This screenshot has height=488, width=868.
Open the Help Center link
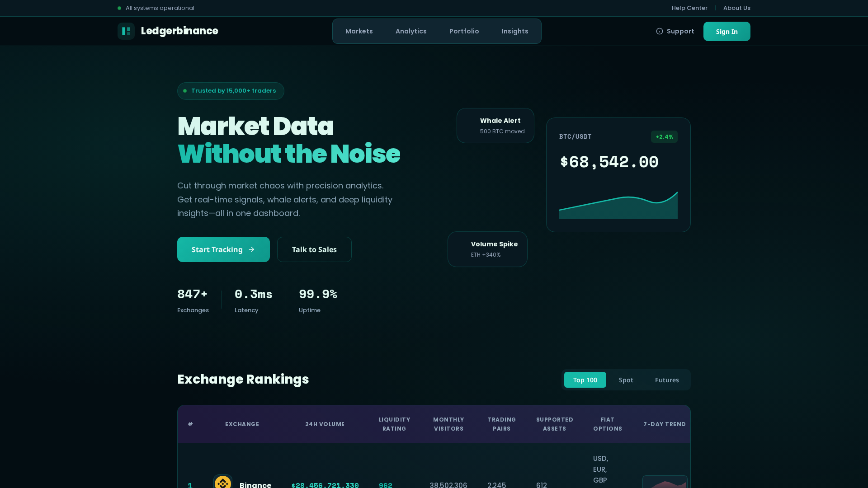[689, 8]
